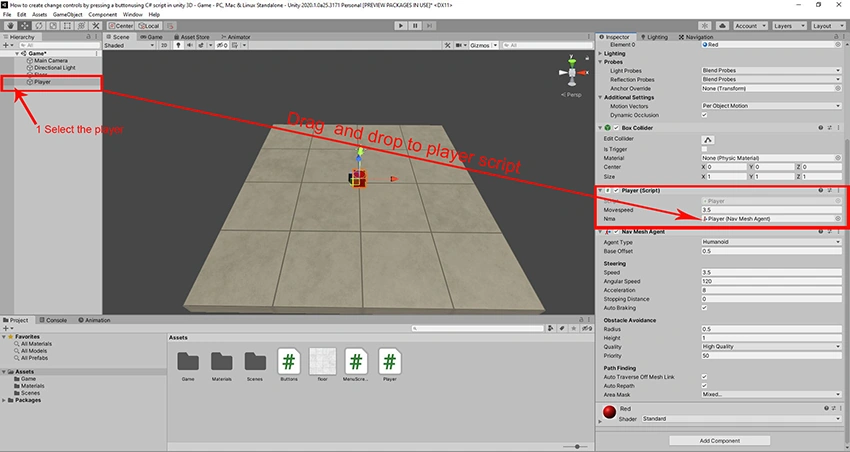Open the GameObject menu
Screen dimensions: 850x452
click(x=67, y=15)
